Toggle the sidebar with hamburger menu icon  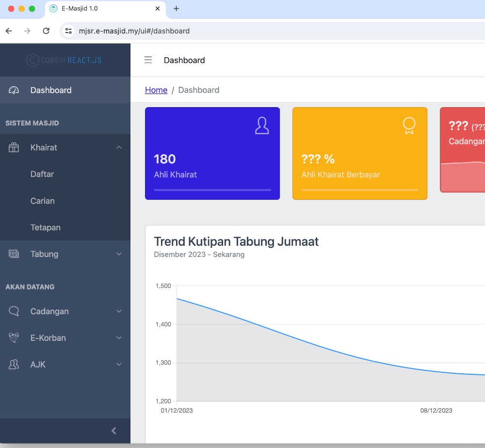pyautogui.click(x=148, y=60)
